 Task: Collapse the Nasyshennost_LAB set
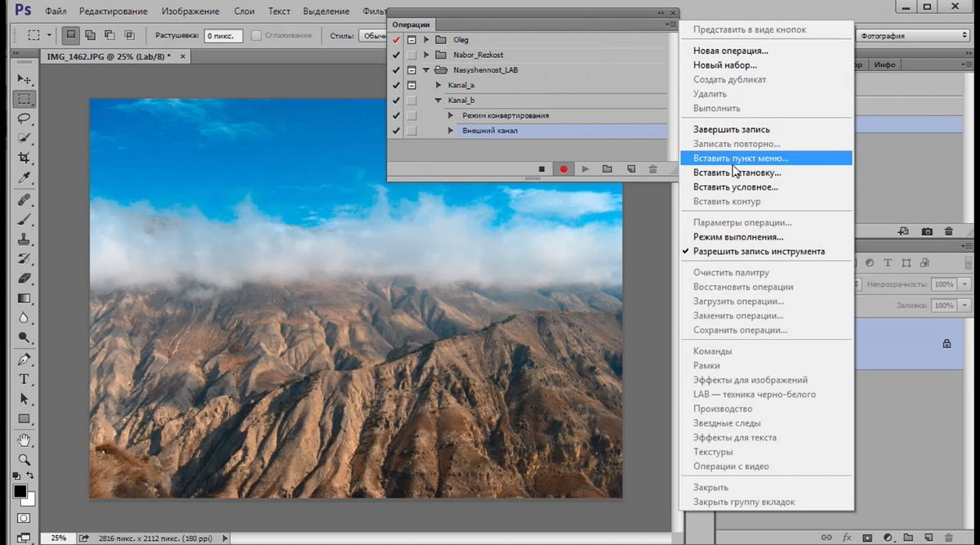[426, 70]
